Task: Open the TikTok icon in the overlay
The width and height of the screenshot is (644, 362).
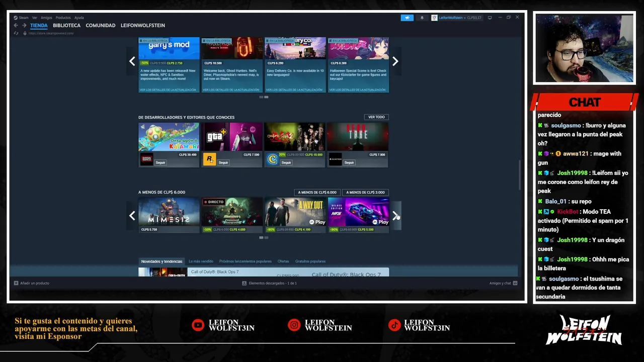Action: tap(394, 325)
